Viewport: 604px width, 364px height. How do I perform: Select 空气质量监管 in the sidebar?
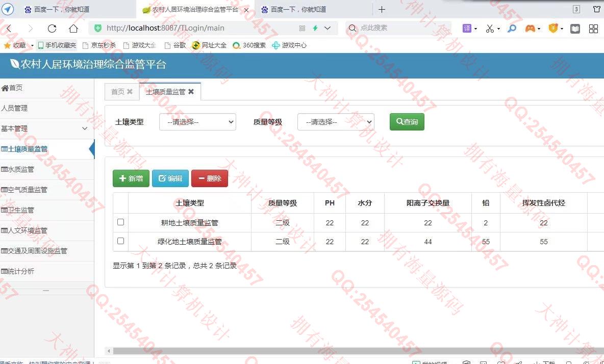[x=47, y=190]
